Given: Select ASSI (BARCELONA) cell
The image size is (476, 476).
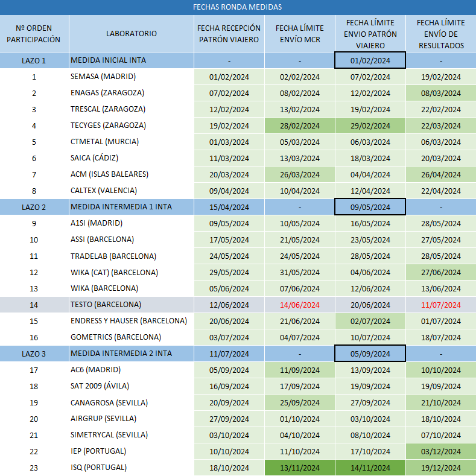Looking at the screenshot, I should click(x=132, y=240).
